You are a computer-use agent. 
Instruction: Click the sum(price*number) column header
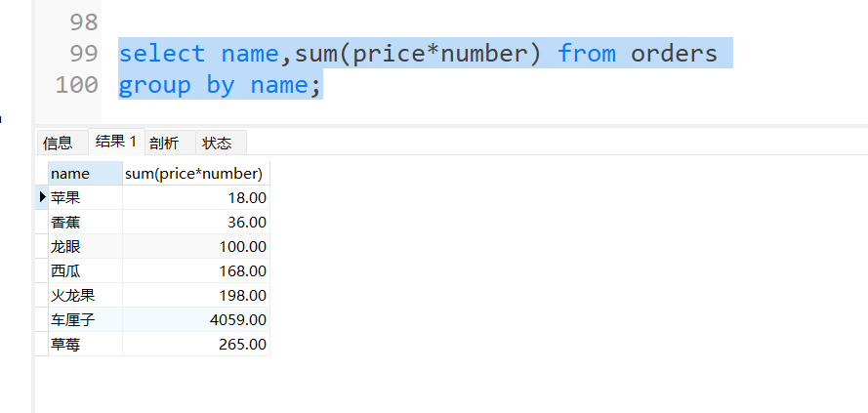(x=195, y=174)
